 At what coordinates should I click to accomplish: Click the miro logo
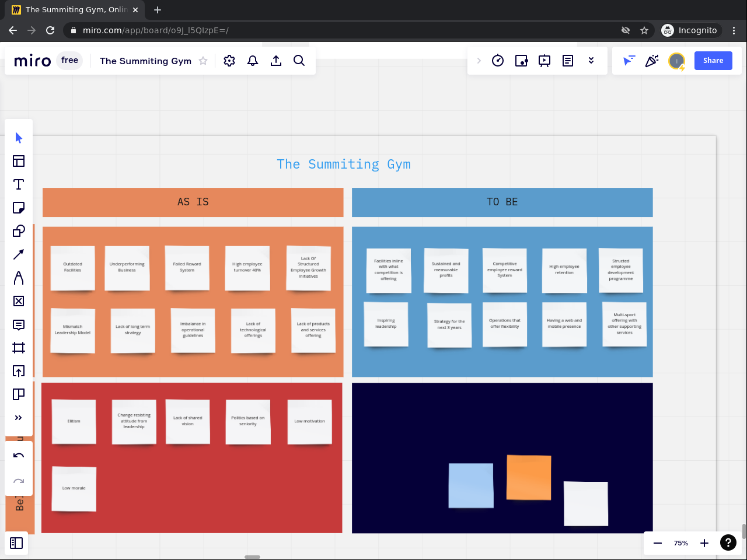[x=32, y=61]
